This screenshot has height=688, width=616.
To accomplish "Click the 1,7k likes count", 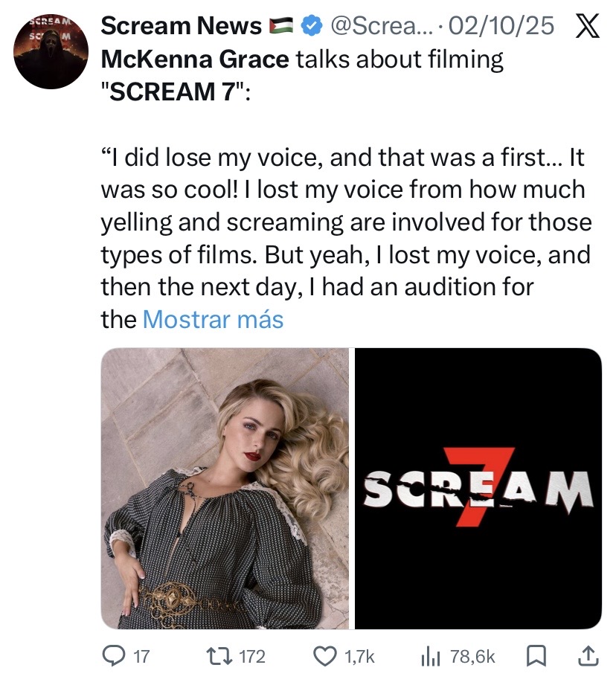I will pos(359,657).
